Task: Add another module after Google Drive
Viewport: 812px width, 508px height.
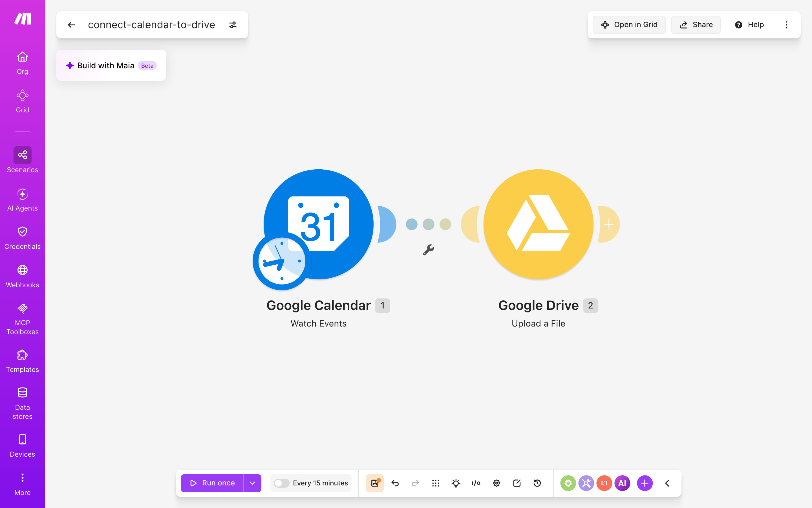Action: tap(609, 224)
